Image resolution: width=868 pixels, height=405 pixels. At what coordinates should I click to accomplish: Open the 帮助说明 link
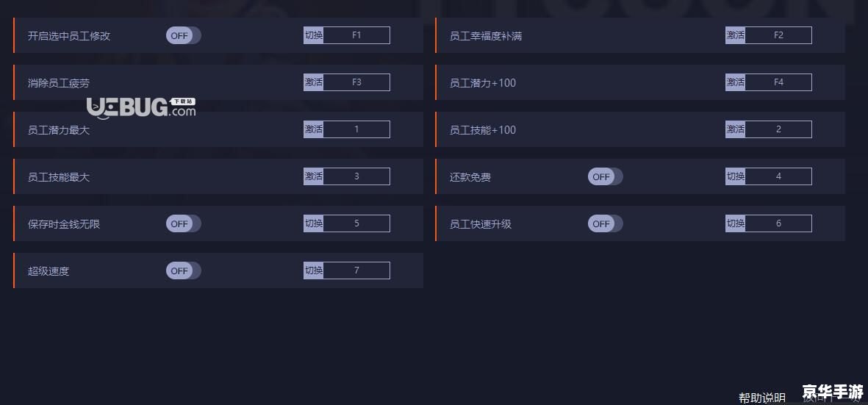761,398
